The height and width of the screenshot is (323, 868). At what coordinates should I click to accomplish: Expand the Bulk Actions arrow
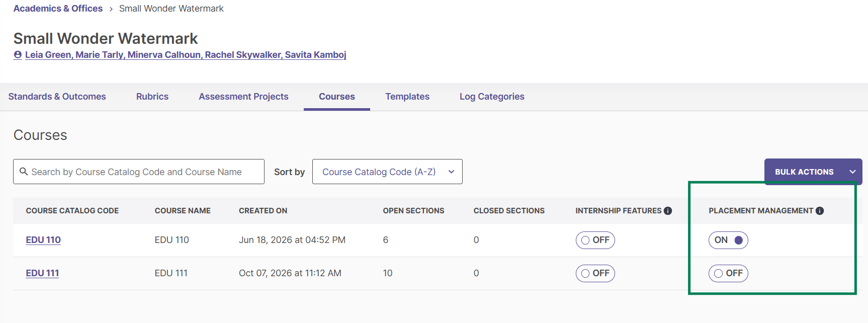[x=852, y=172]
